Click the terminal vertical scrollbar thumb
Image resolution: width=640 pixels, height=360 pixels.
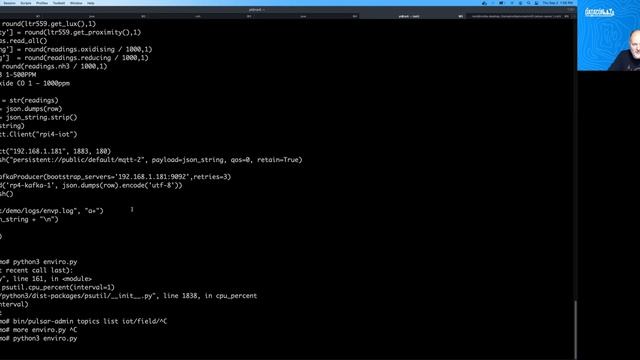tap(576, 329)
